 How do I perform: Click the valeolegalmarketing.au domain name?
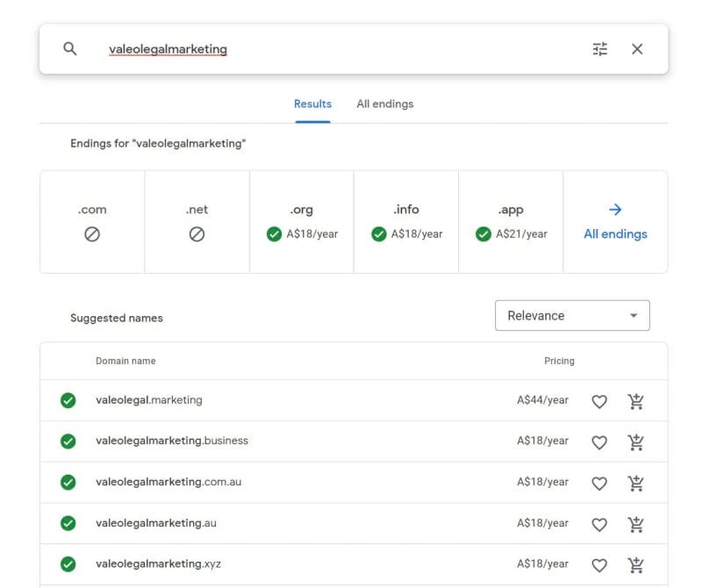[156, 523]
